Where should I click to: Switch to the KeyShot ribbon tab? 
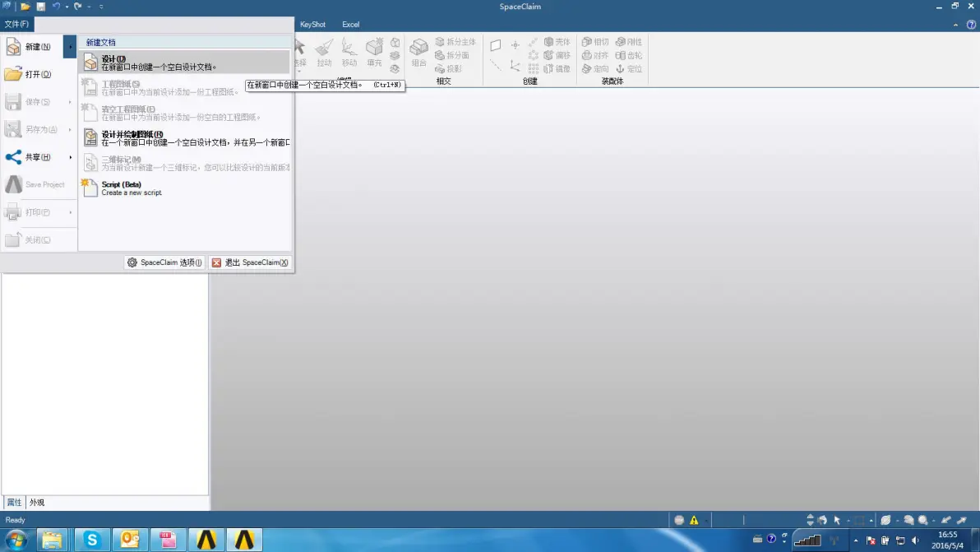312,25
